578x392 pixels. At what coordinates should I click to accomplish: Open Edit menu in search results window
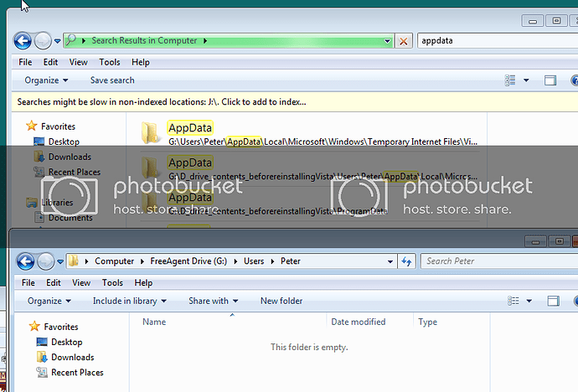coord(50,62)
